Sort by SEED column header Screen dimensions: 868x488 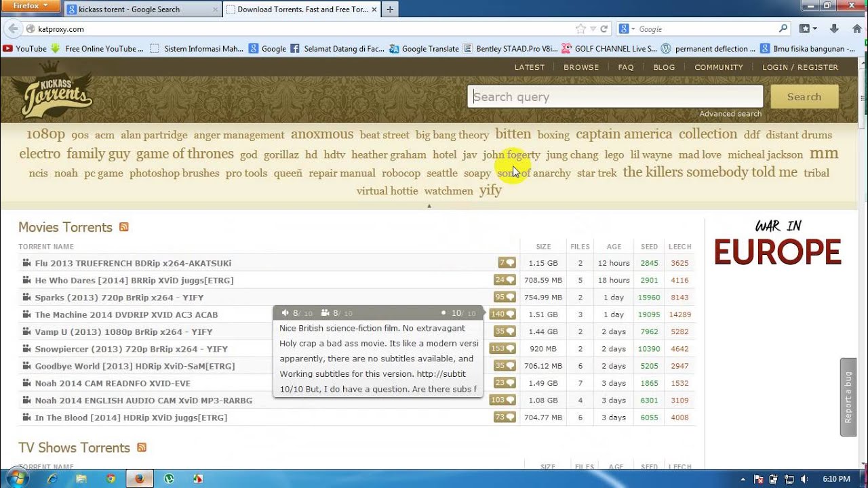click(x=649, y=247)
